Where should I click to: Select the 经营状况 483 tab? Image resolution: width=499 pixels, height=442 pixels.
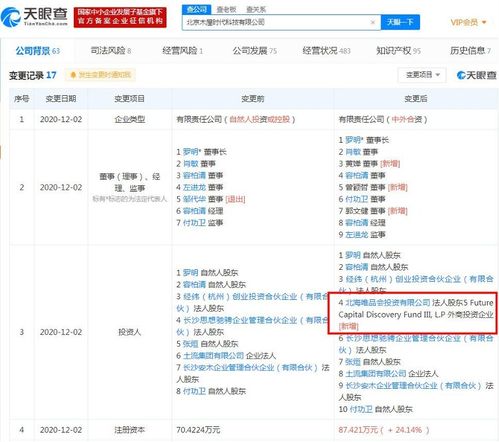(326, 51)
